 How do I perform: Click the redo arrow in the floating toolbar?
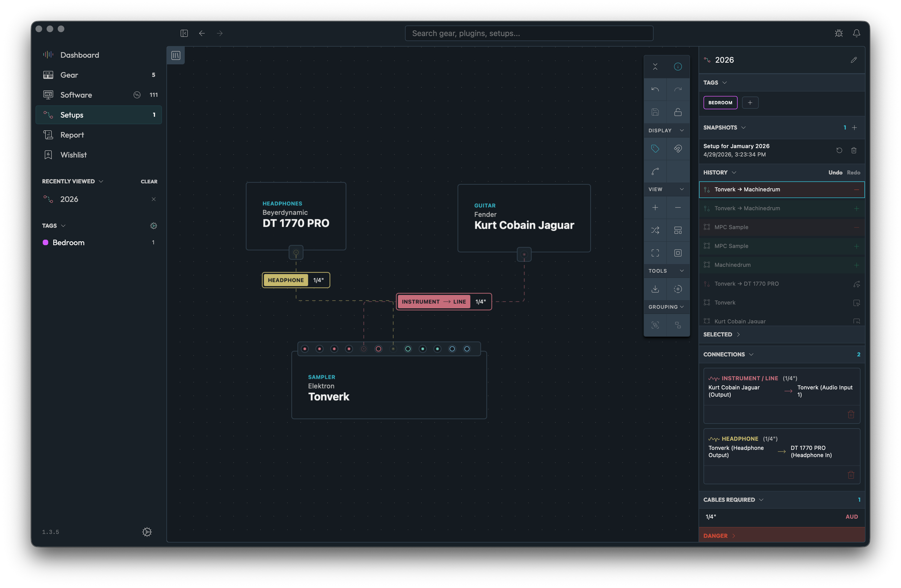[678, 89]
